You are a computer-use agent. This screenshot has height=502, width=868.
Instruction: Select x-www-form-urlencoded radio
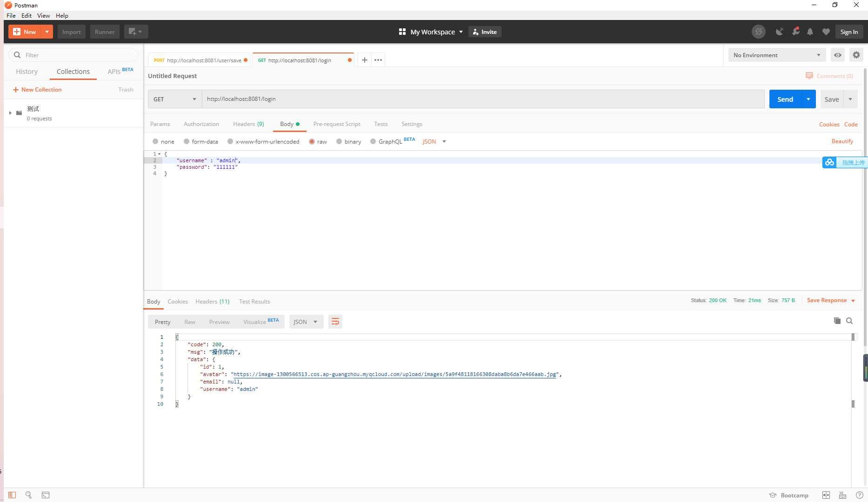tap(230, 141)
